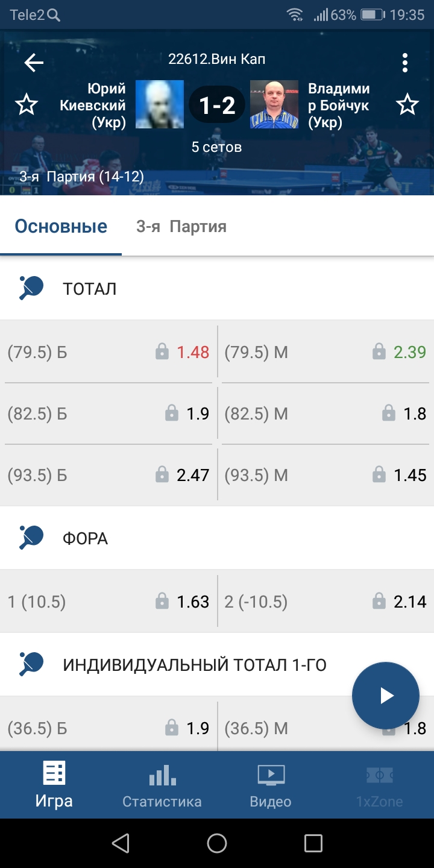Viewport: 434px width, 868px height.
Task: Open the three-dot overflow menu
Action: click(405, 63)
